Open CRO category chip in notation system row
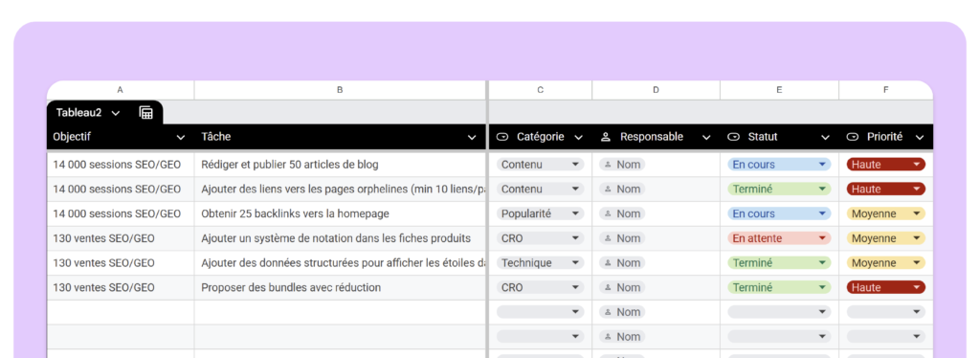 (540, 238)
